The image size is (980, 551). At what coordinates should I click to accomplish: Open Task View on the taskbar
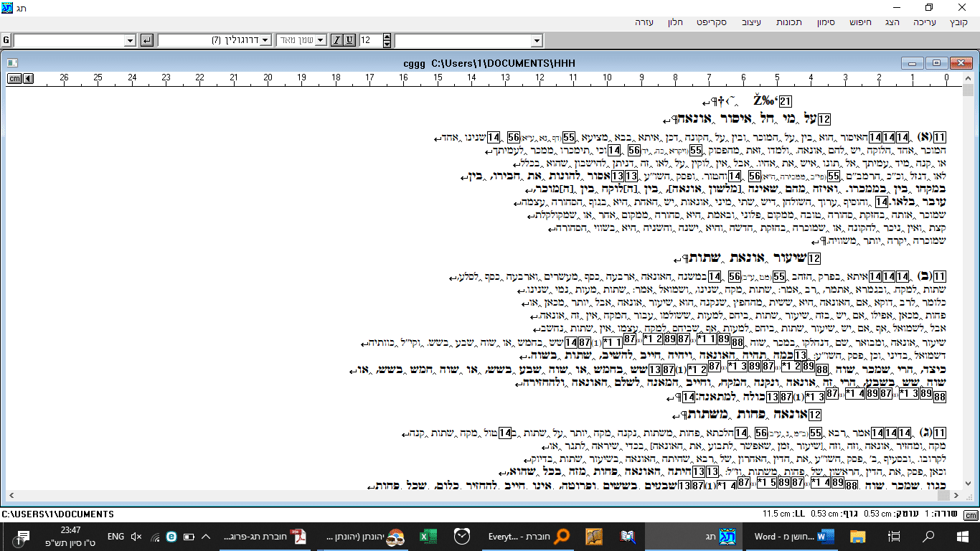click(894, 536)
